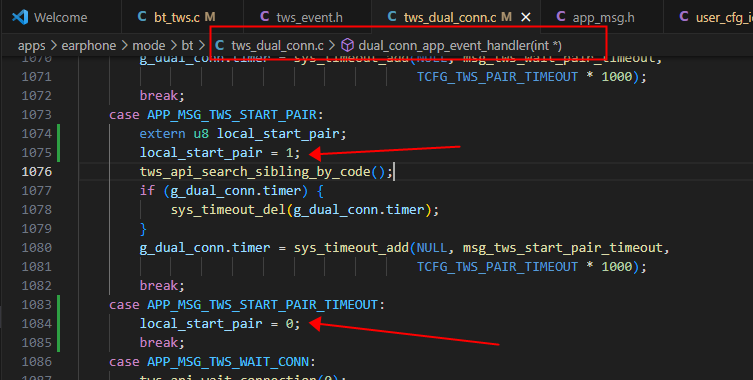Click the C file icon on bt_tws.c tab
753x380 pixels.
[x=142, y=17]
